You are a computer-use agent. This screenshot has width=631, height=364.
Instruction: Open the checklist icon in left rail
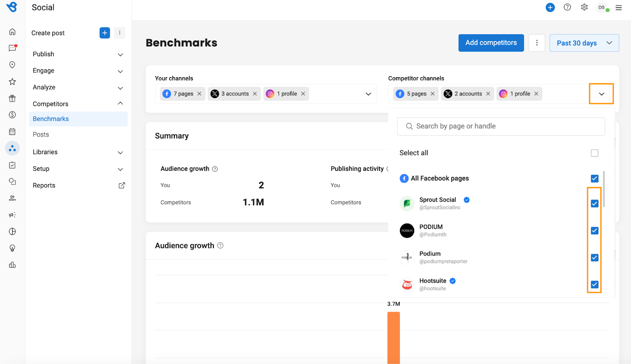coord(12,165)
